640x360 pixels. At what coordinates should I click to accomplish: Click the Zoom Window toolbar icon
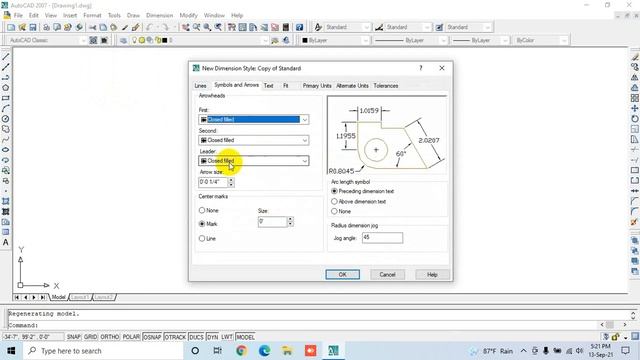[207, 27]
